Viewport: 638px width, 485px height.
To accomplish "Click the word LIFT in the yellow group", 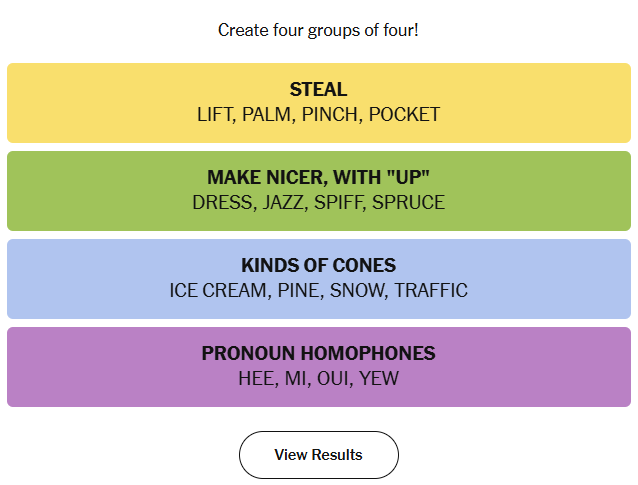I will [214, 114].
